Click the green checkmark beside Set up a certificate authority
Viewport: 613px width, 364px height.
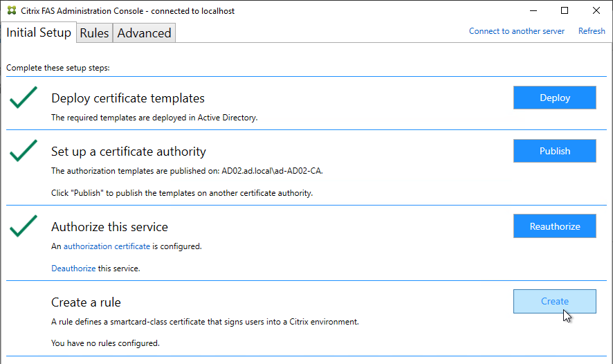point(24,151)
